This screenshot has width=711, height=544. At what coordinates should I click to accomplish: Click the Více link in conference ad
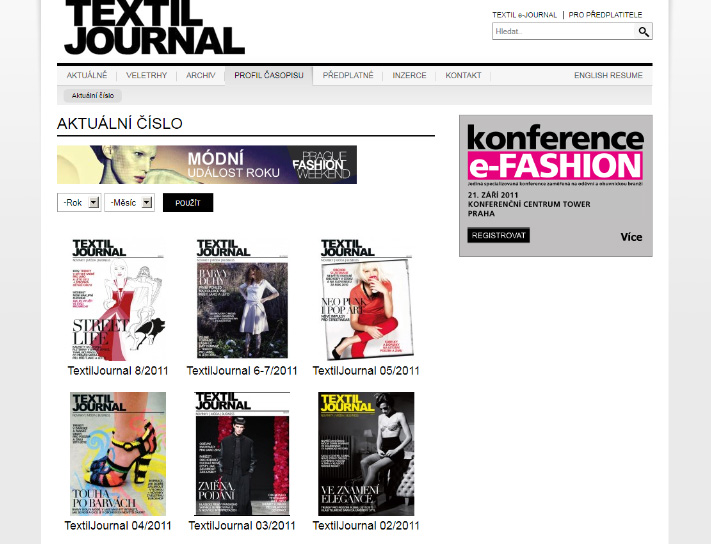tap(631, 237)
